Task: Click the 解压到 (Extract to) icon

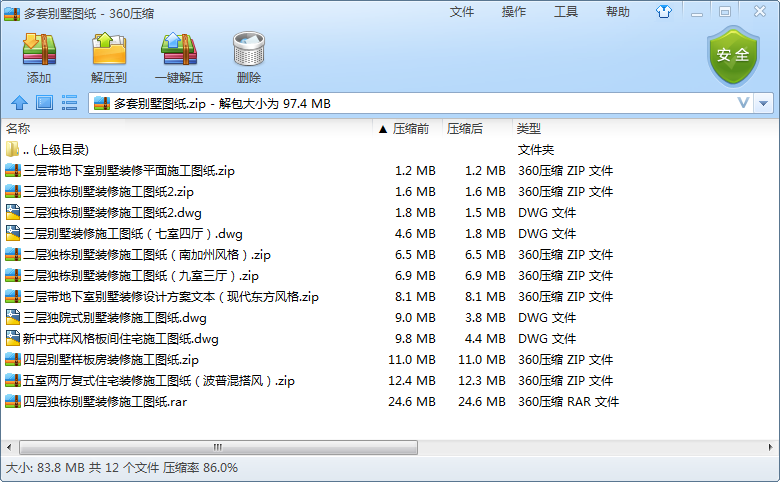Action: 109,49
